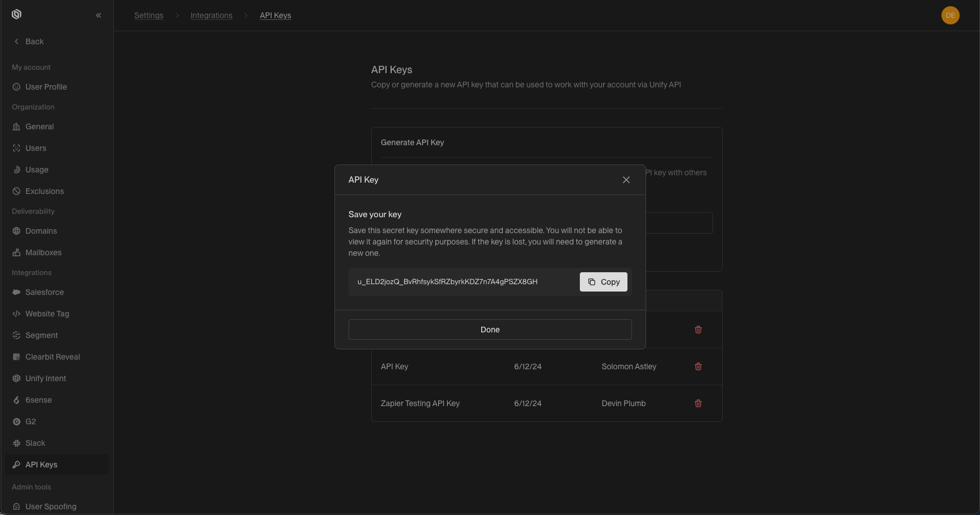Delete the Zapier Testing API Key
This screenshot has height=515, width=980.
coord(698,403)
